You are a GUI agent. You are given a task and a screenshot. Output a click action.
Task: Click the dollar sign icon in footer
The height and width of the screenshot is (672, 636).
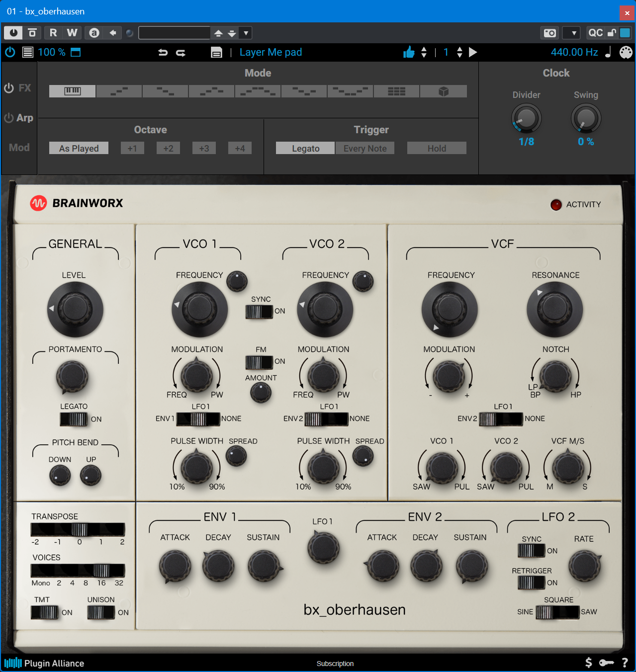coord(589,663)
